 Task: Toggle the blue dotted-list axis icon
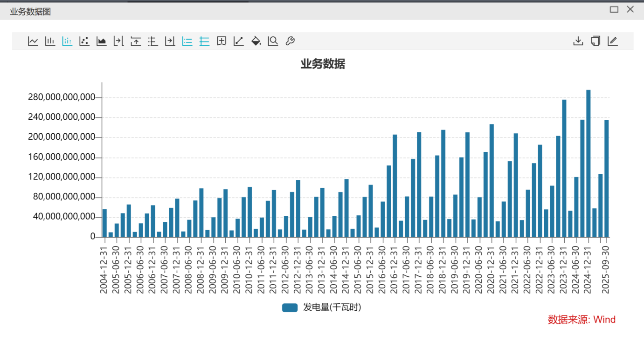(187, 41)
